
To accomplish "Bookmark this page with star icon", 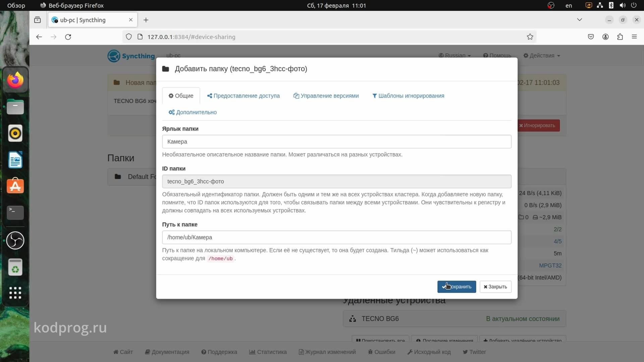I will [530, 37].
